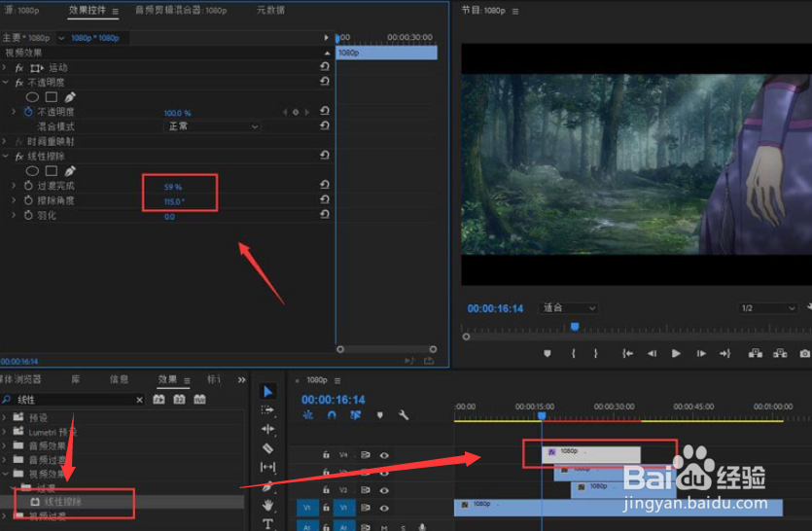Create ellipse mask under 线性擦除
812x531 pixels.
[x=32, y=171]
